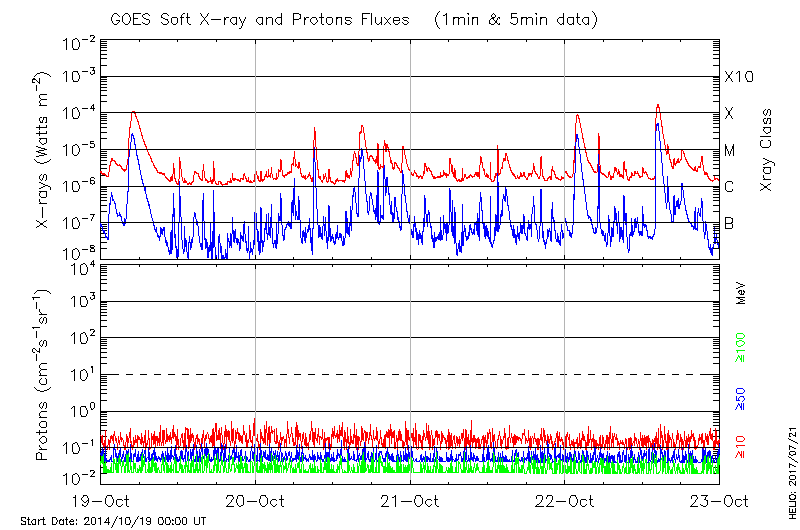Click the 'X10' flare class label
Screen dimensions: 800x530
(x=737, y=77)
